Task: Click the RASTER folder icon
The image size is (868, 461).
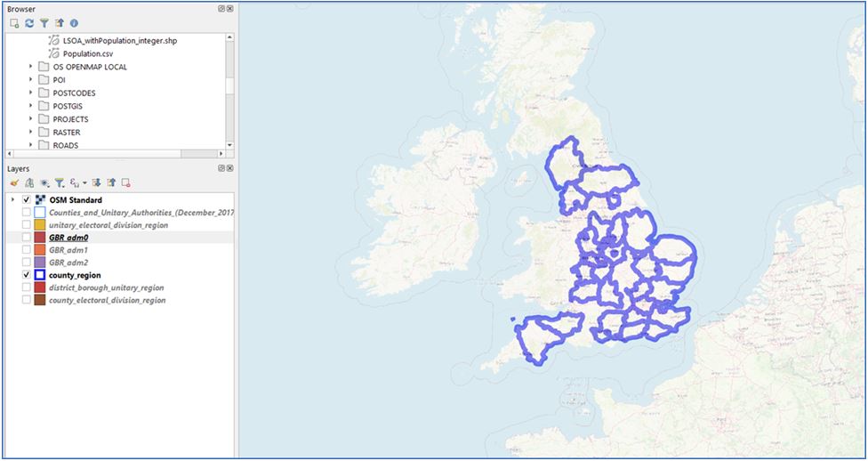Action: (x=44, y=133)
